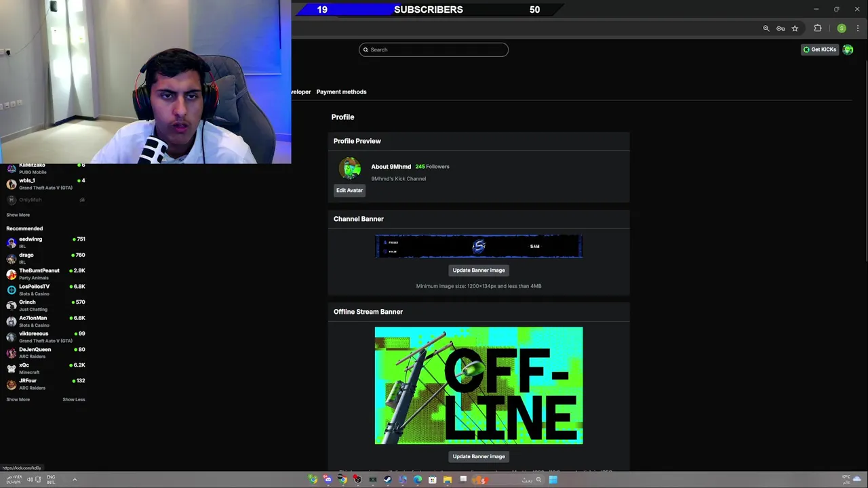Viewport: 868px width, 488px height.
Task: Open the wbls_1 channel in sidebar
Action: coord(45,184)
